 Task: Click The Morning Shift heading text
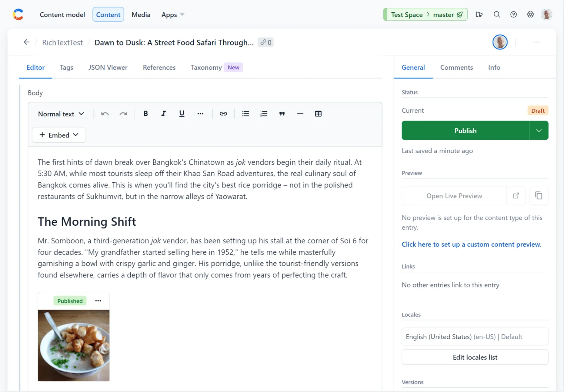pos(87,221)
